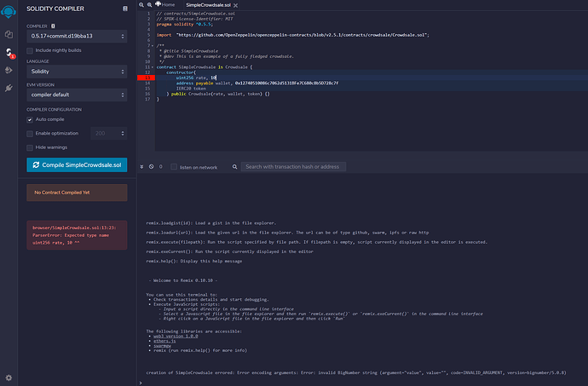Click the 'public Crowdsale(rate, wallet, token)' line
Viewport: 588px width, 386px height.
pyautogui.click(x=218, y=94)
